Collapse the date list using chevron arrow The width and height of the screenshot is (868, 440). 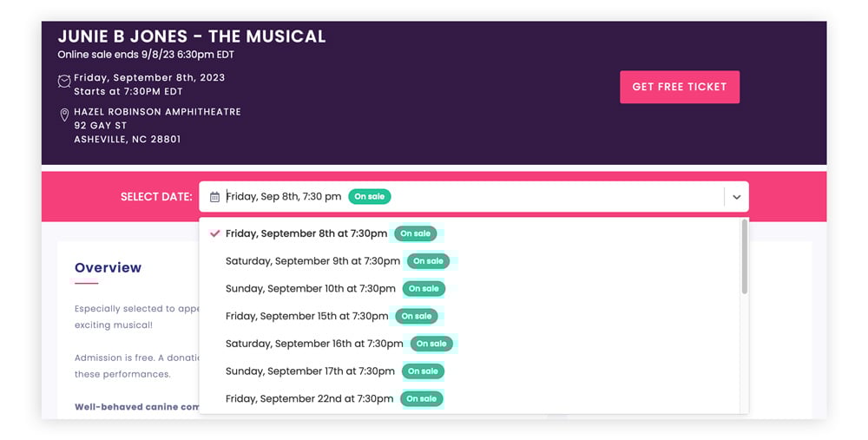click(736, 197)
